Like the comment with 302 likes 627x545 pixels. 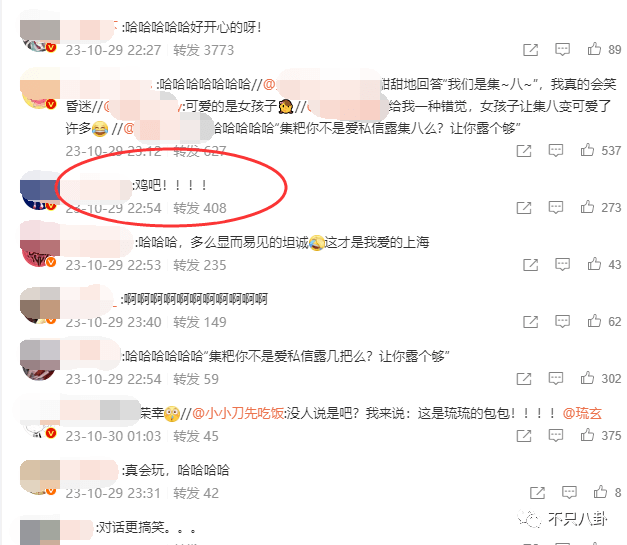587,378
